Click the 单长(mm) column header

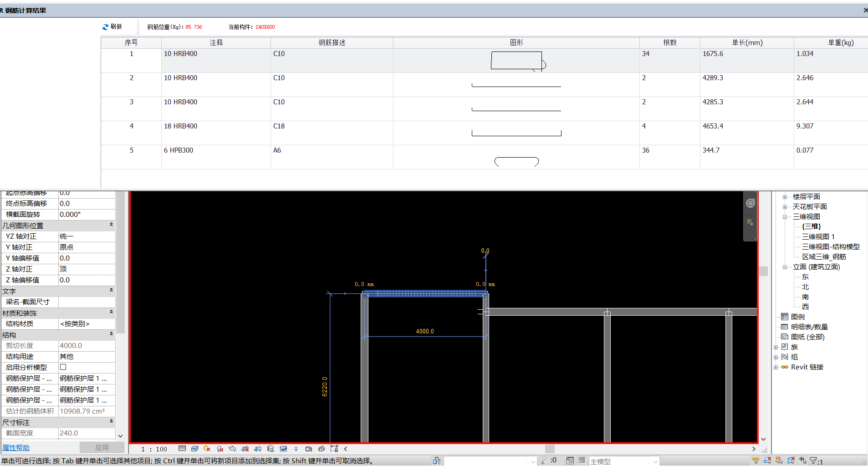pyautogui.click(x=747, y=42)
